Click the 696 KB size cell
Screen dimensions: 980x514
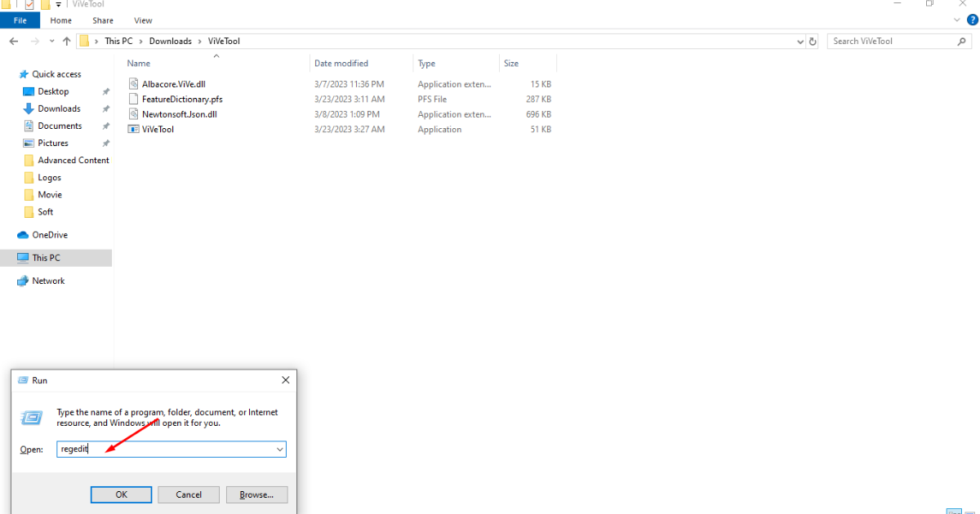click(x=539, y=115)
